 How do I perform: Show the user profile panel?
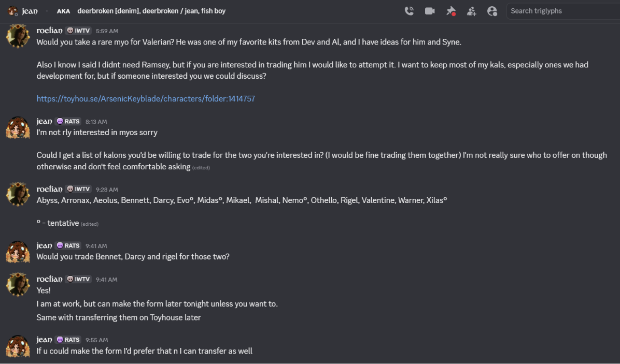pyautogui.click(x=492, y=11)
